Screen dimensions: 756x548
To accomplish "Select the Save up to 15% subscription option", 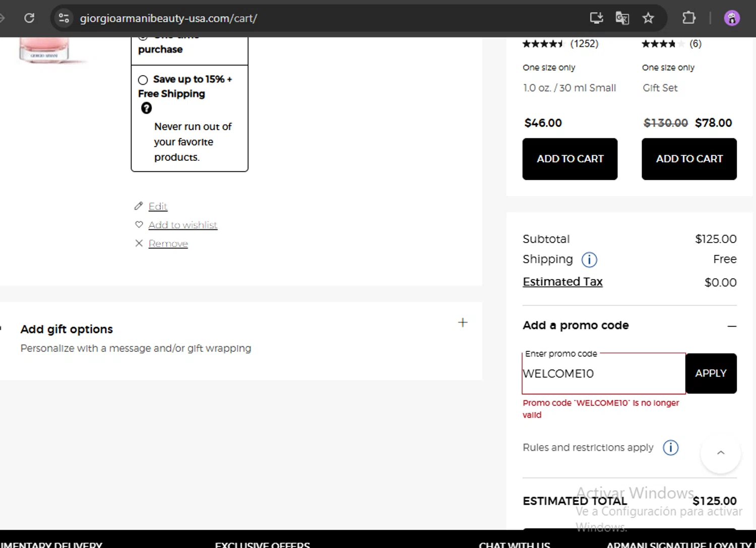I will pyautogui.click(x=143, y=80).
